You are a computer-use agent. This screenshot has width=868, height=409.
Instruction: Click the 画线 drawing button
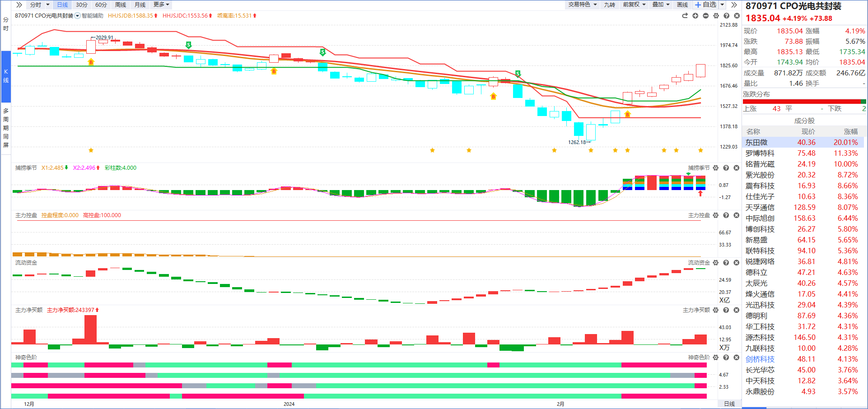click(x=682, y=5)
